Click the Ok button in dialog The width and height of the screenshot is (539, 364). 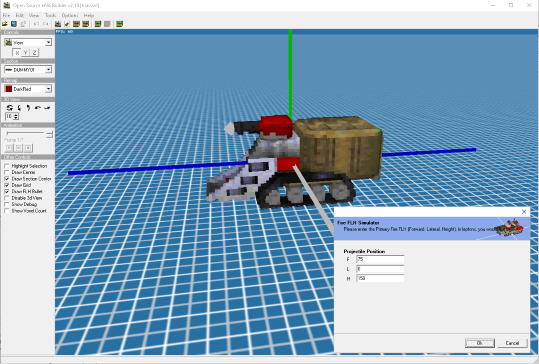tap(480, 343)
